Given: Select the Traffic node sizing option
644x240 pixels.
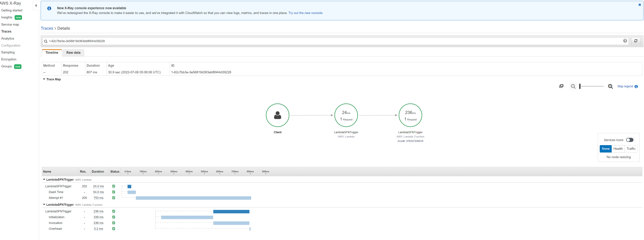Looking at the screenshot, I should [x=631, y=149].
